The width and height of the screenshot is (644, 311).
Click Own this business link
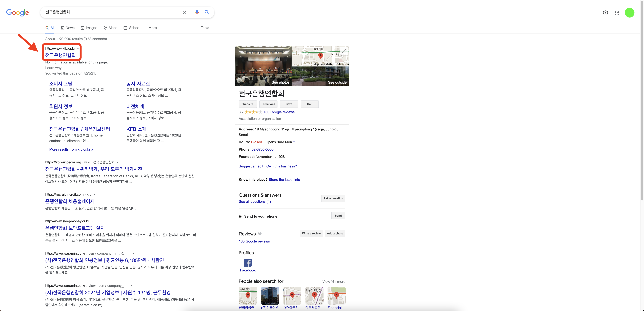(x=281, y=166)
